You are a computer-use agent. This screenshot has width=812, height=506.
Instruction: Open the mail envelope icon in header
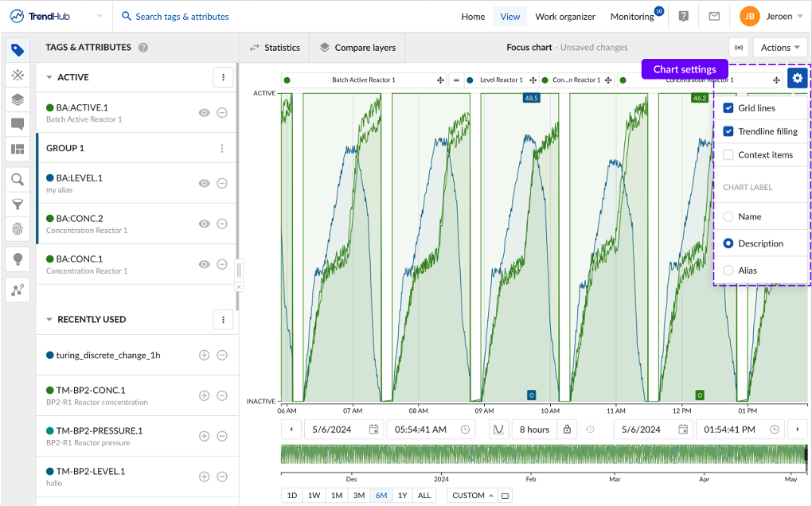coord(714,17)
